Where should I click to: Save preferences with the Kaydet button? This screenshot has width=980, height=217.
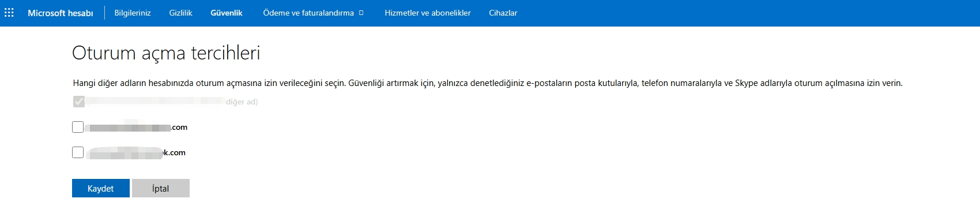pos(101,188)
